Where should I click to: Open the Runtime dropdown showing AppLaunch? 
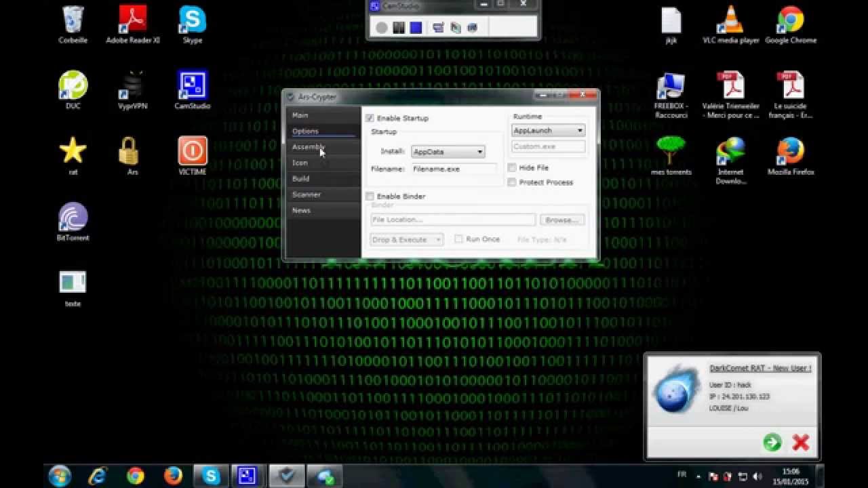click(x=548, y=130)
